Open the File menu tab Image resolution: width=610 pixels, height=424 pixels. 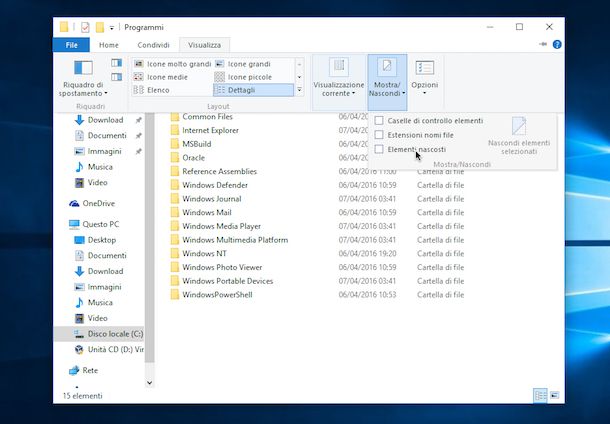[x=70, y=45]
